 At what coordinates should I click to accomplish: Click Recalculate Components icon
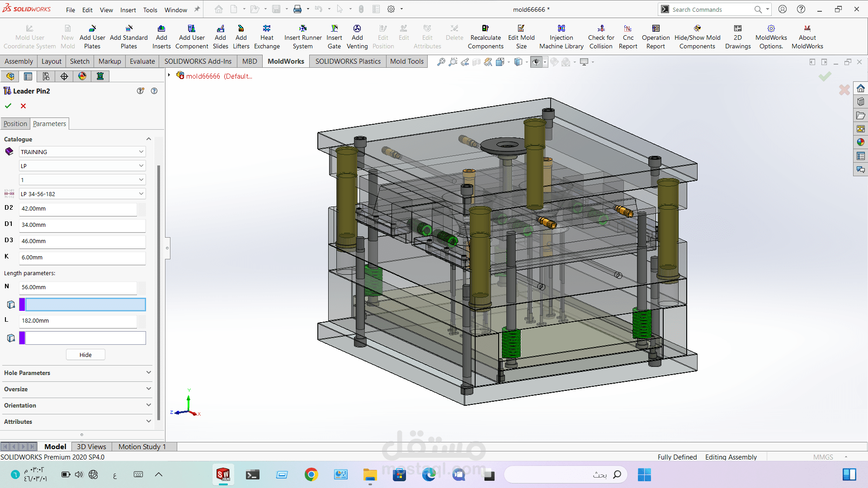(x=485, y=29)
